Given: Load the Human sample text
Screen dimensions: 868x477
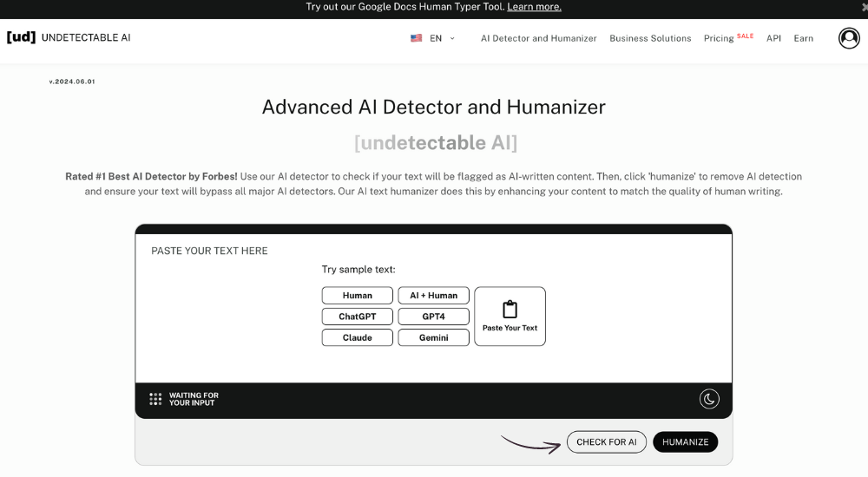Looking at the screenshot, I should 357,296.
